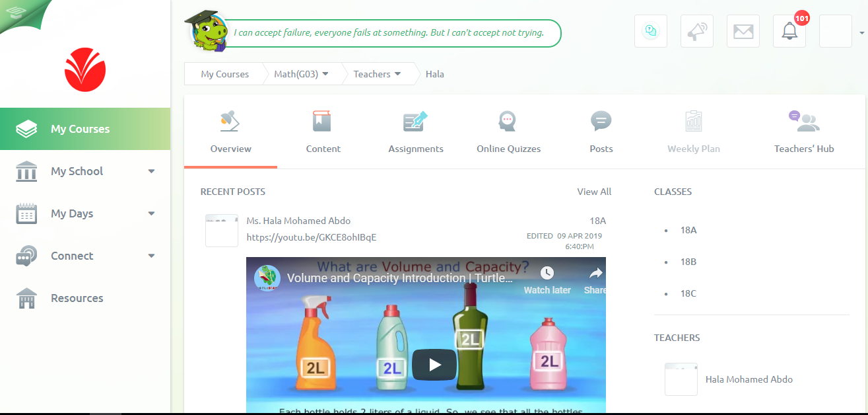
Task: Click the motivational quote banner
Action: tap(389, 33)
